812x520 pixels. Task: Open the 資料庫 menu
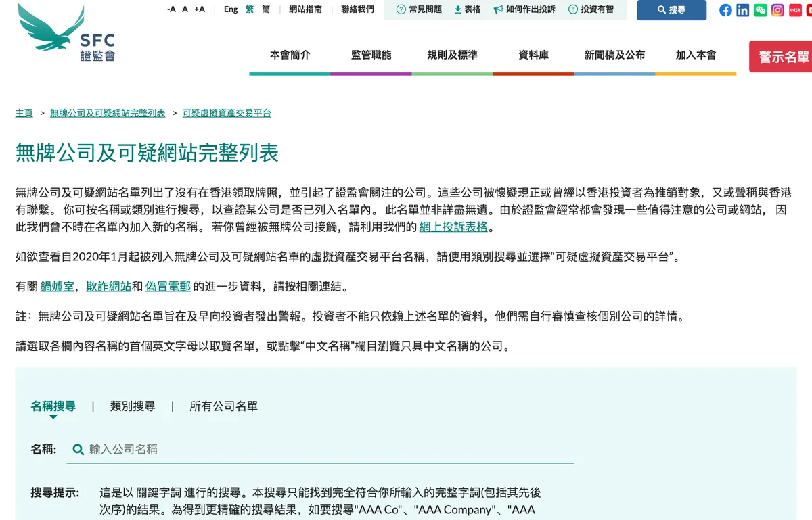pos(533,55)
